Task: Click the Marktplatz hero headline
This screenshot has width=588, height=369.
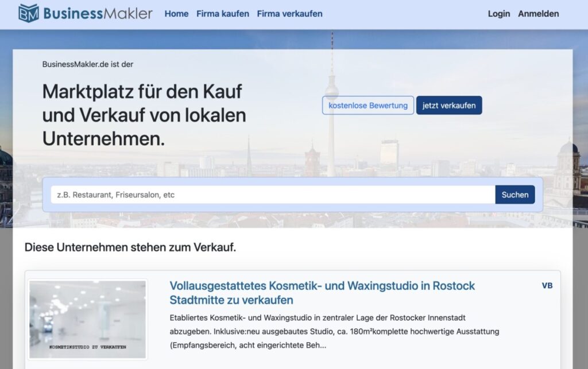Action: click(x=142, y=115)
